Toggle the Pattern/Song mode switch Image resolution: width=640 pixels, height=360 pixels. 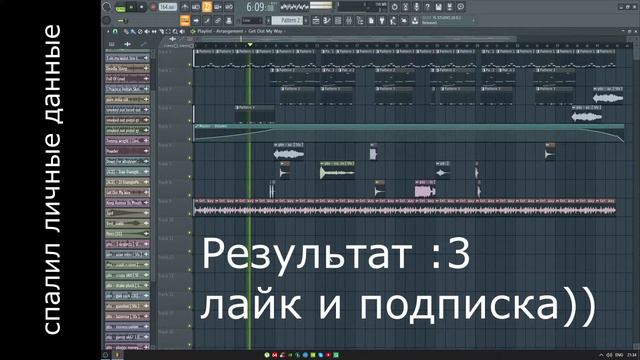120,9
